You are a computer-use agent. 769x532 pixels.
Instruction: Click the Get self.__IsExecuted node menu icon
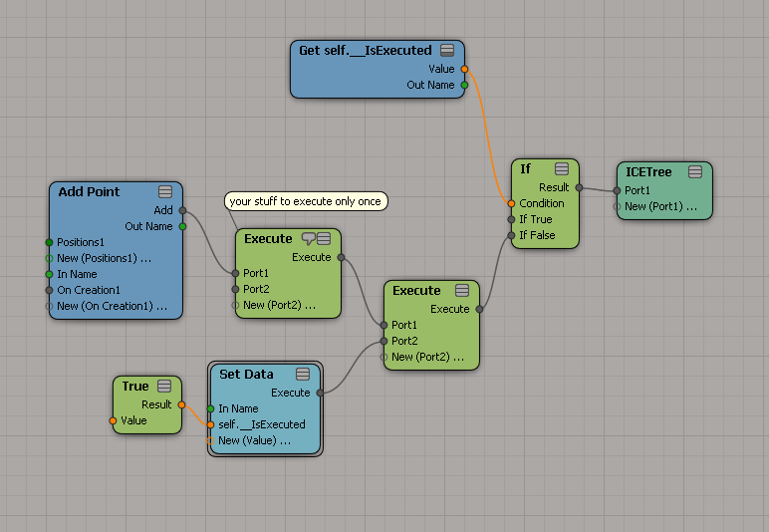pyautogui.click(x=448, y=50)
